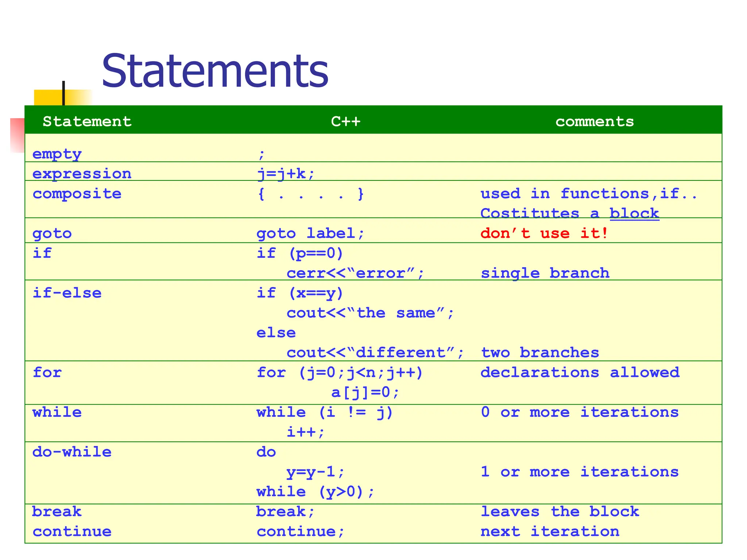The width and height of the screenshot is (747, 560).
Task: Click the "while (i != j)" code line
Action: point(325,412)
